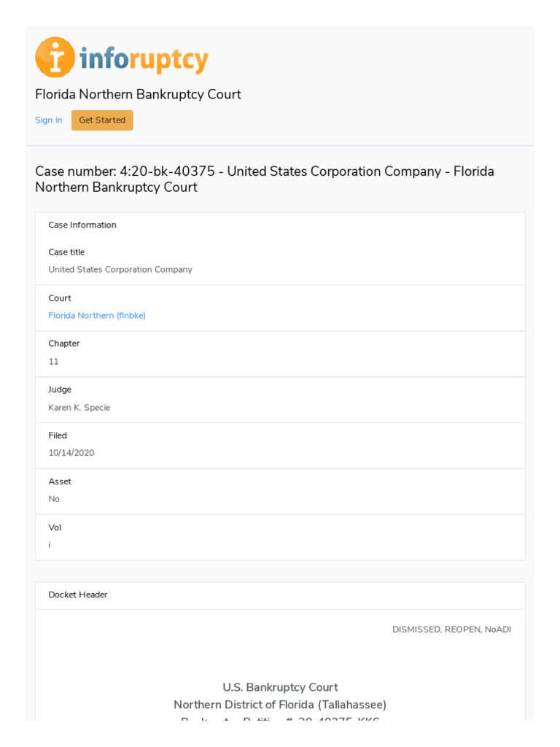Click the case number 4:20-bk-40375 page title

point(265,179)
